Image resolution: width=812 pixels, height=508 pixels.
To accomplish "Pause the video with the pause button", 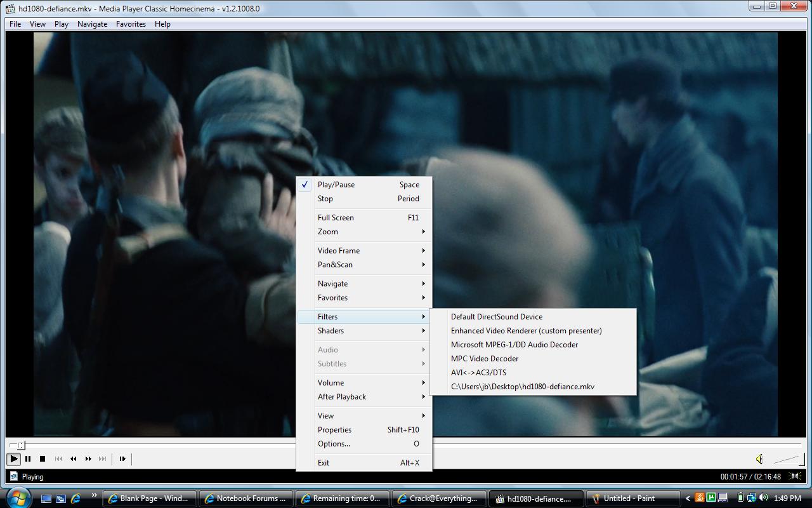I will [28, 458].
